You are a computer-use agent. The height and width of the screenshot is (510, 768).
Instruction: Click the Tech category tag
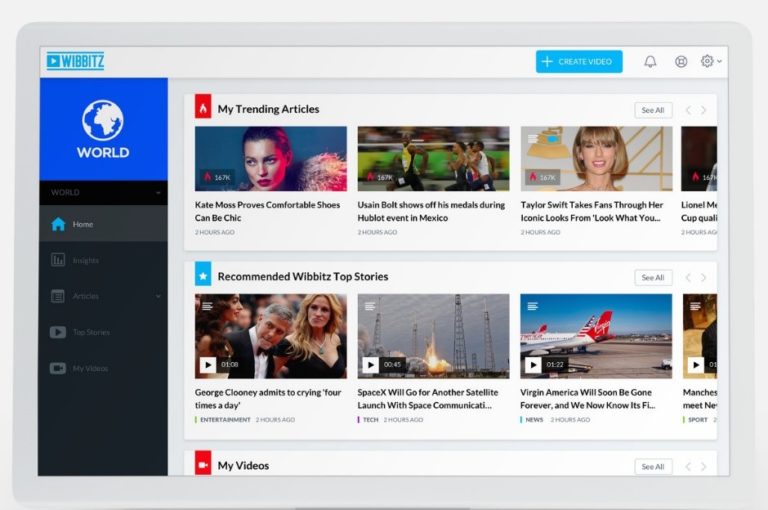(x=368, y=420)
